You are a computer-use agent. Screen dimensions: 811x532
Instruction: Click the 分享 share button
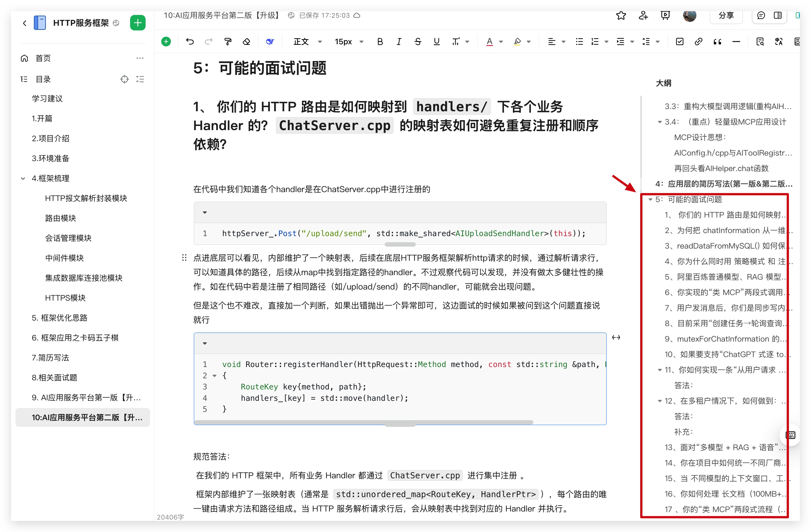point(726,15)
